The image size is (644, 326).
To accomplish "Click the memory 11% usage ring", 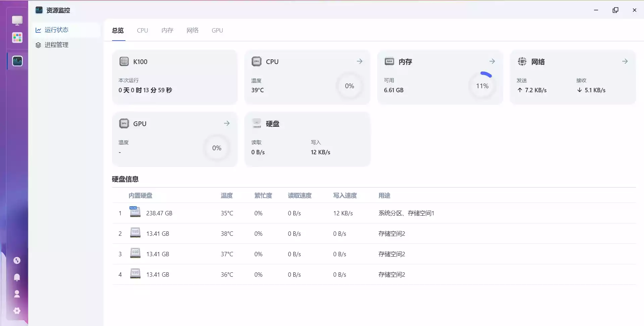I will pos(482,86).
